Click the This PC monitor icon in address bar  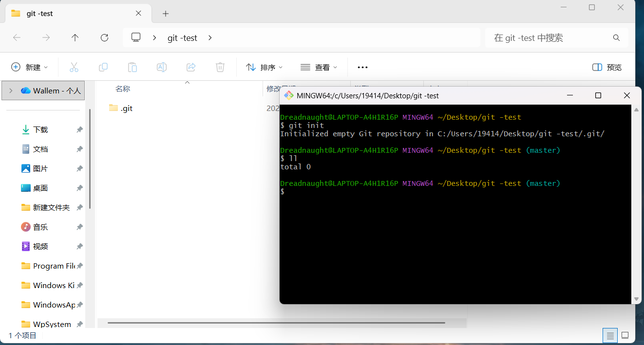pyautogui.click(x=136, y=37)
